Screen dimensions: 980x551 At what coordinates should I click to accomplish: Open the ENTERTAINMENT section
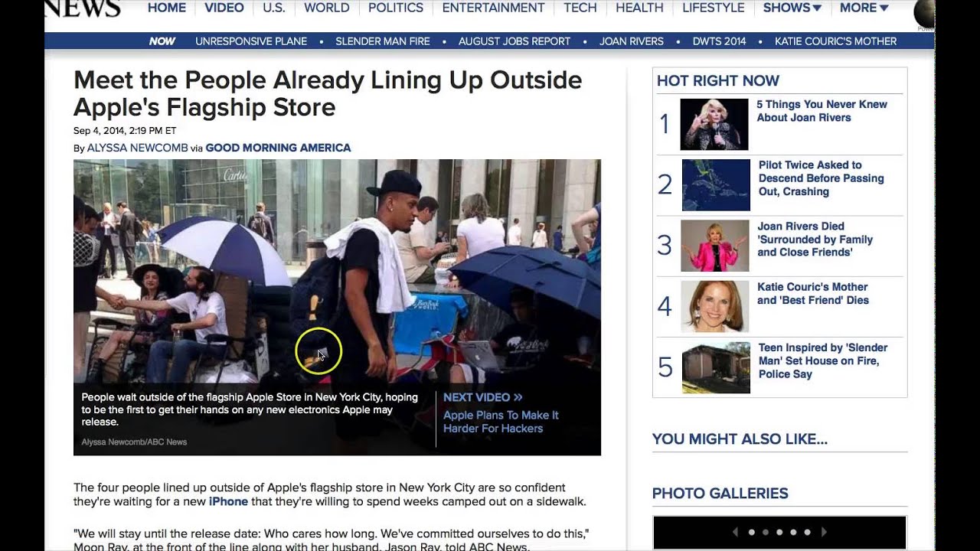click(x=494, y=8)
